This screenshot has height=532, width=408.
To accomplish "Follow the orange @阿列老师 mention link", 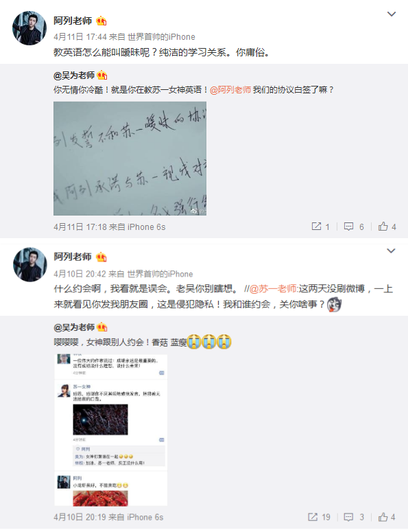I will 230,90.
